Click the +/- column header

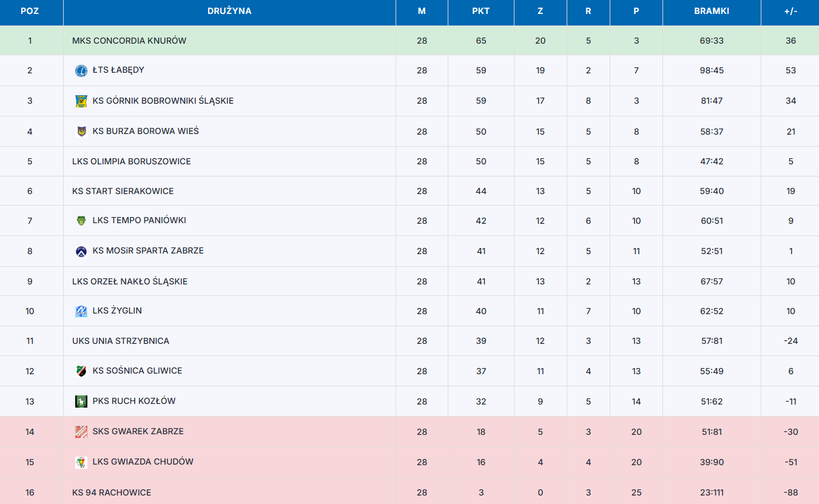tap(790, 11)
